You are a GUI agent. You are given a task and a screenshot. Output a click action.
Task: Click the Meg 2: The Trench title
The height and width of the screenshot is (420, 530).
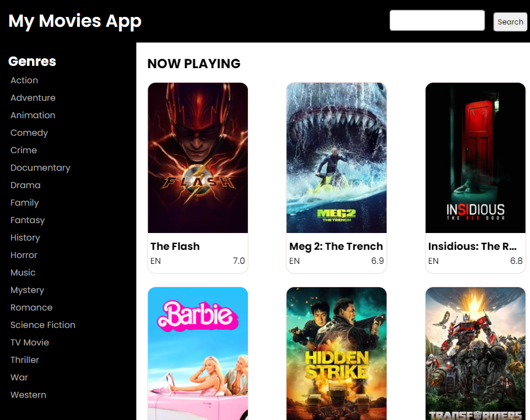point(336,246)
